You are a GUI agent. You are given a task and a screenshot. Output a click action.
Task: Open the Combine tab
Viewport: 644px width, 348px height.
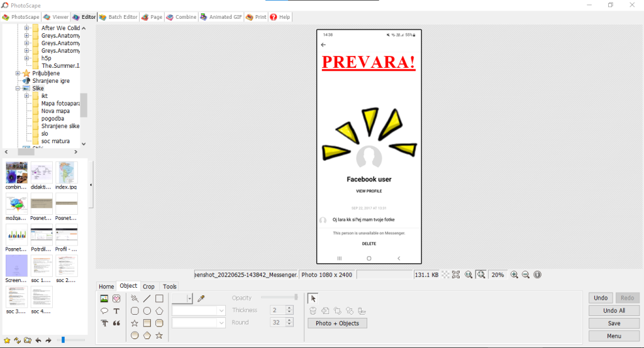pyautogui.click(x=182, y=17)
